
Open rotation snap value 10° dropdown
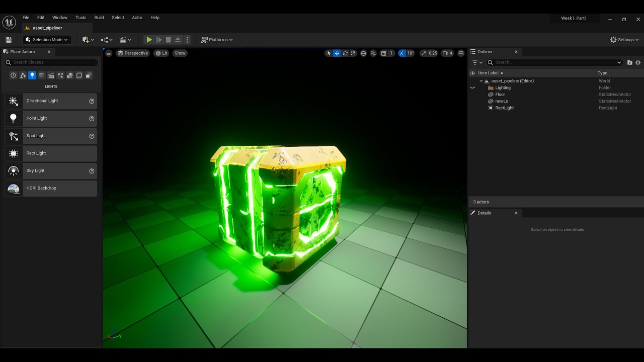(x=411, y=53)
